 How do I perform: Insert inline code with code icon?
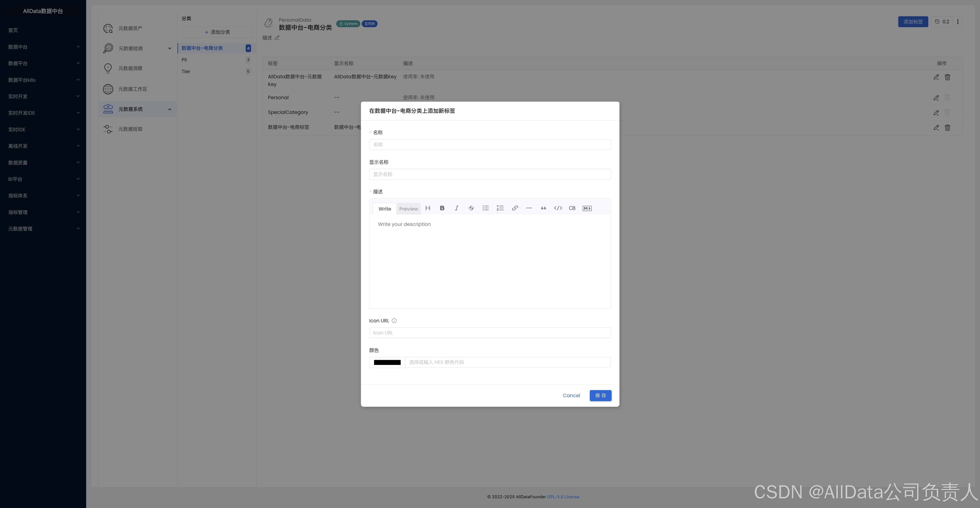click(558, 208)
